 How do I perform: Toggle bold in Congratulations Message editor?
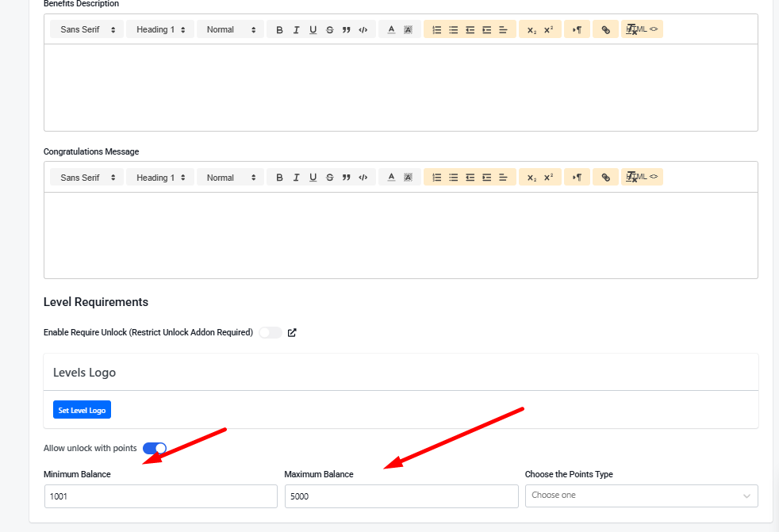[x=279, y=178]
